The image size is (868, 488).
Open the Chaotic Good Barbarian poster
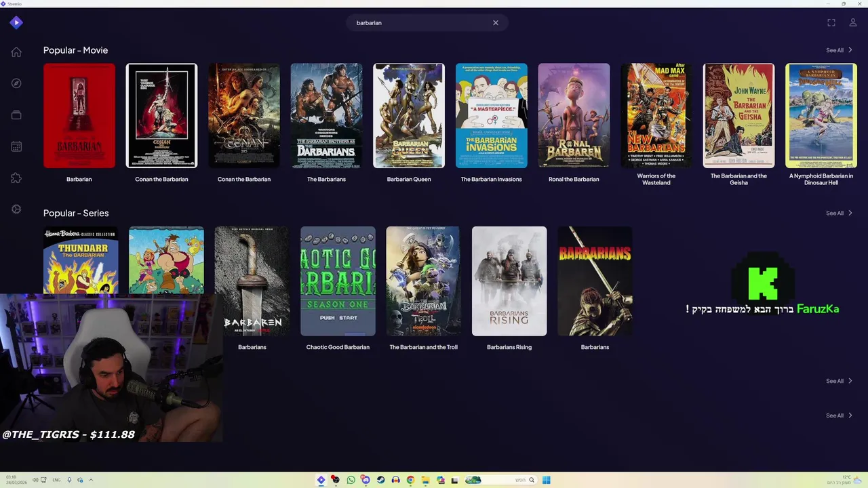pos(338,281)
